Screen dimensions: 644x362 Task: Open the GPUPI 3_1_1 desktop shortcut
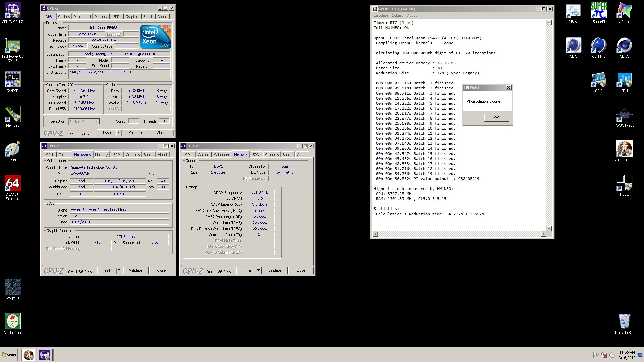pyautogui.click(x=624, y=152)
